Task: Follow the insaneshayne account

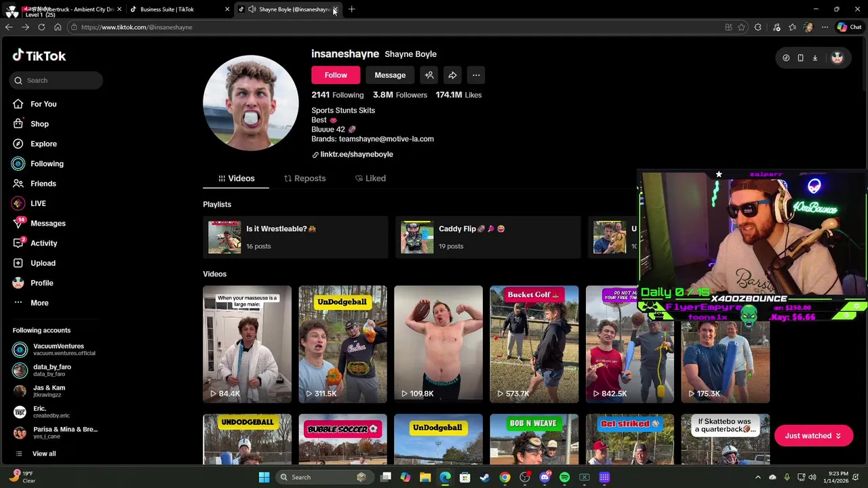Action: pyautogui.click(x=336, y=75)
